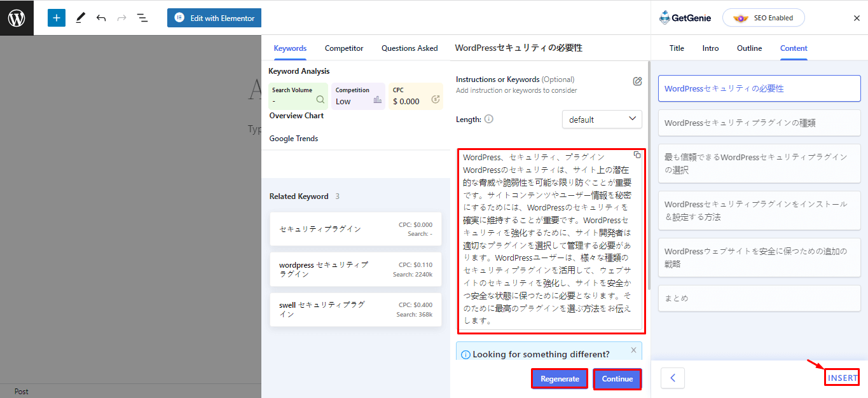Click the SEO Enabled badge
This screenshot has width=868, height=398.
764,18
